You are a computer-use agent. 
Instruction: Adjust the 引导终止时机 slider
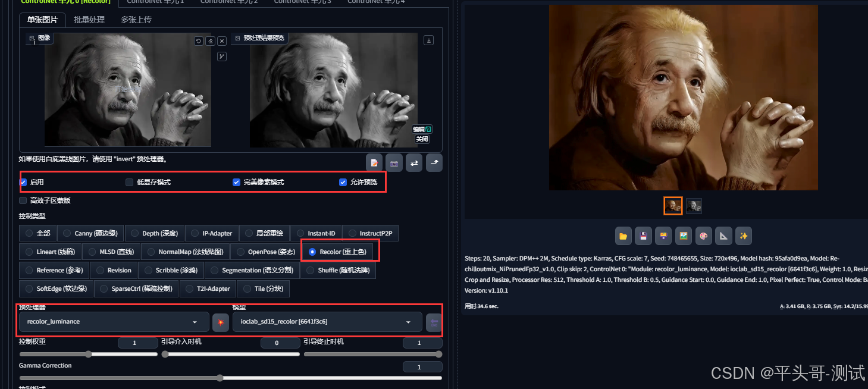coord(373,354)
